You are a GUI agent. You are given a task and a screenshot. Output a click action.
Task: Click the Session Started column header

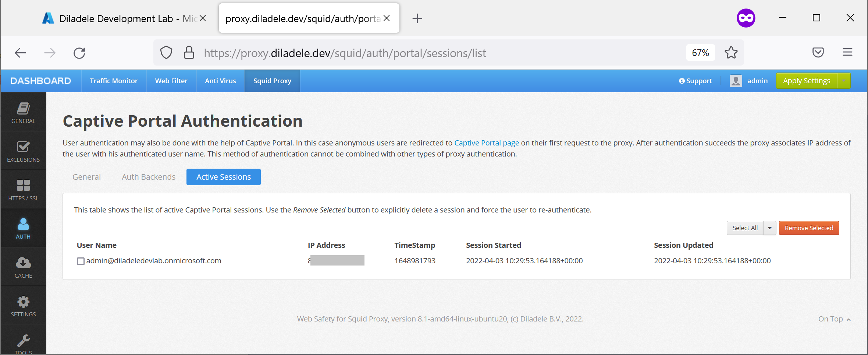[x=494, y=245]
